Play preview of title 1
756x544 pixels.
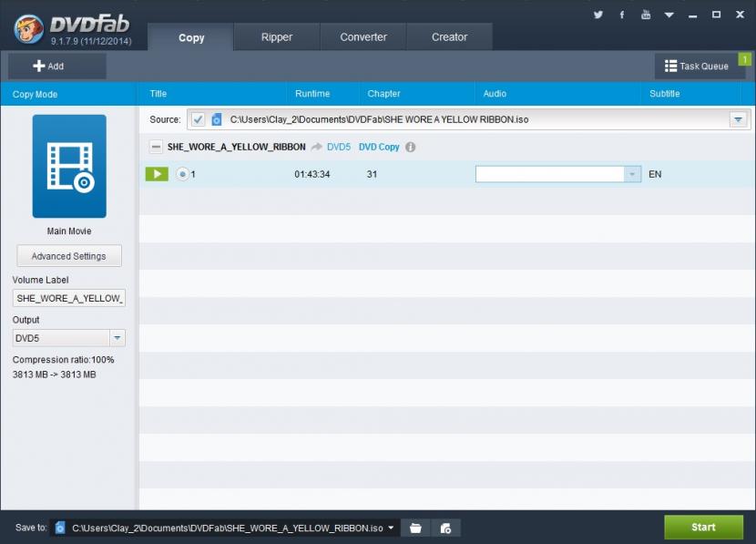coord(157,174)
